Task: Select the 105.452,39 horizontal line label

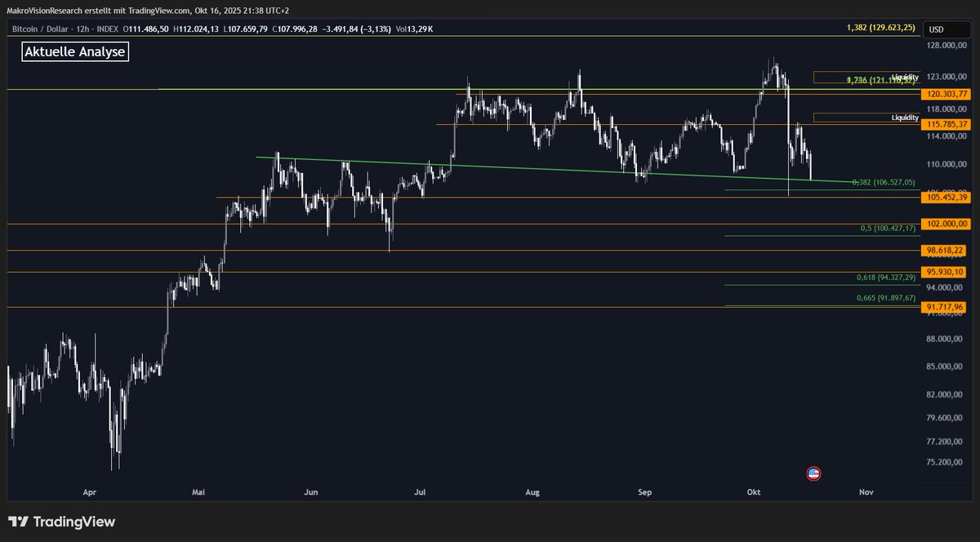Action: pyautogui.click(x=946, y=198)
